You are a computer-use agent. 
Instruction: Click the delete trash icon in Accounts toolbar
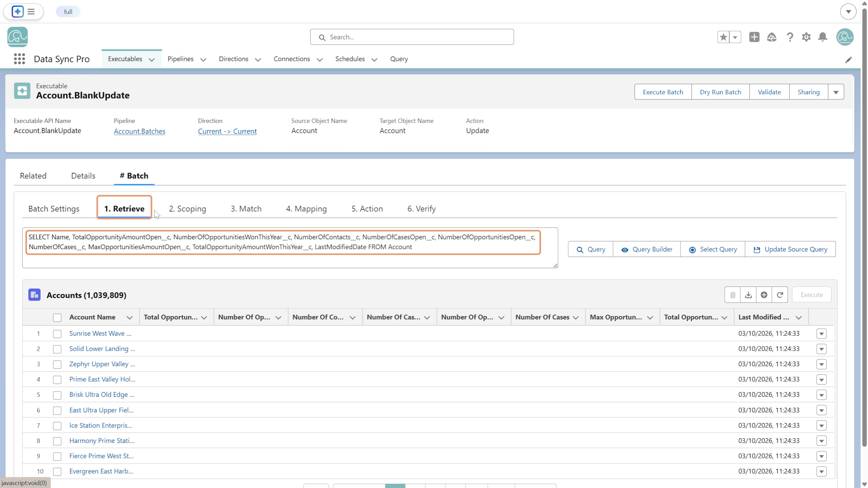tap(733, 295)
